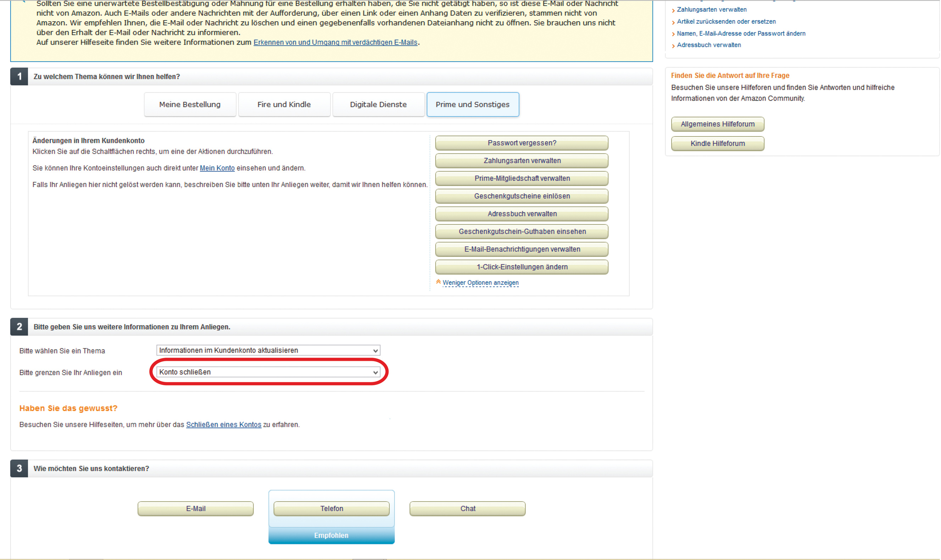Open 'Prime-Mitgliedschaft verwalten'
The width and height of the screenshot is (941, 560).
click(522, 179)
